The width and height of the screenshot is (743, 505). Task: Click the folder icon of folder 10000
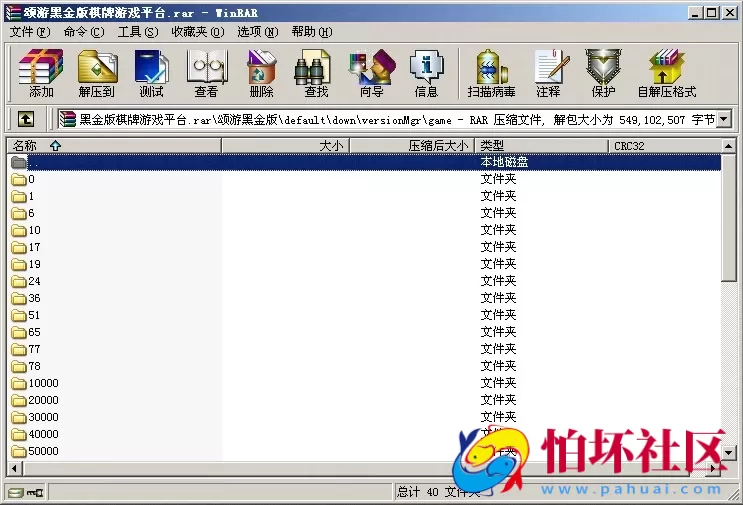click(x=19, y=383)
